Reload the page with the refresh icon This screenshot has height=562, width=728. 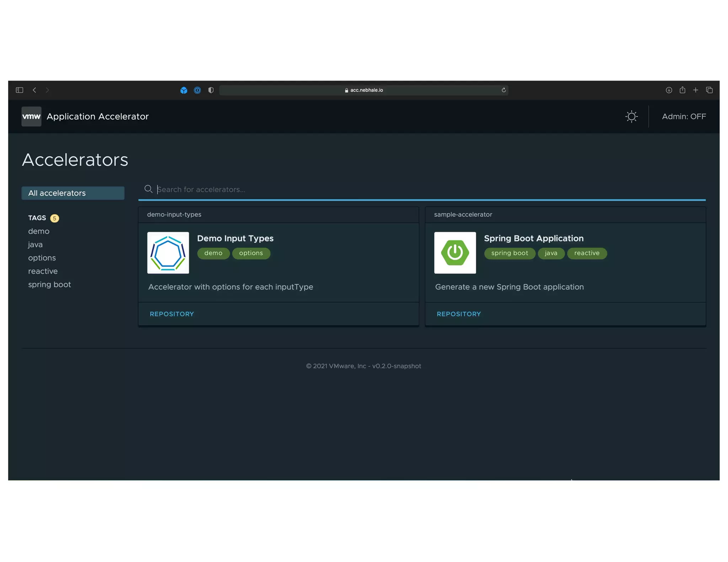(x=504, y=90)
